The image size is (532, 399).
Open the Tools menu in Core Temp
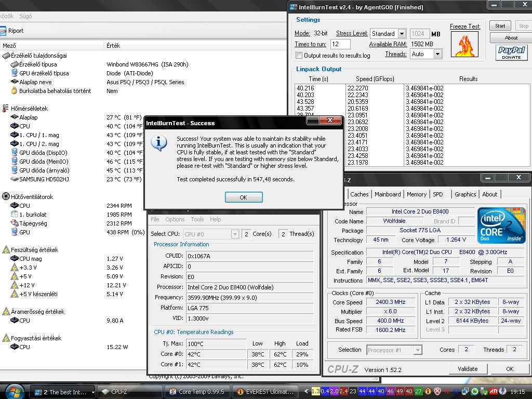197,219
